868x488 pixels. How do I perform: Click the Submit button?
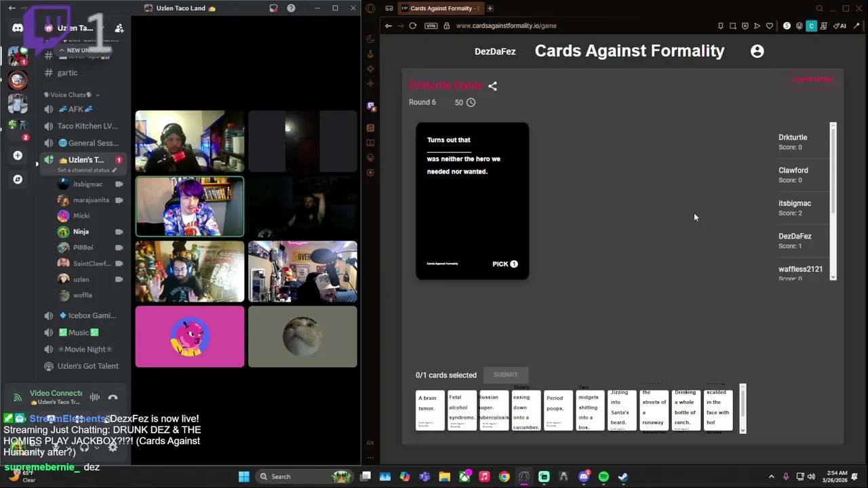tap(505, 375)
